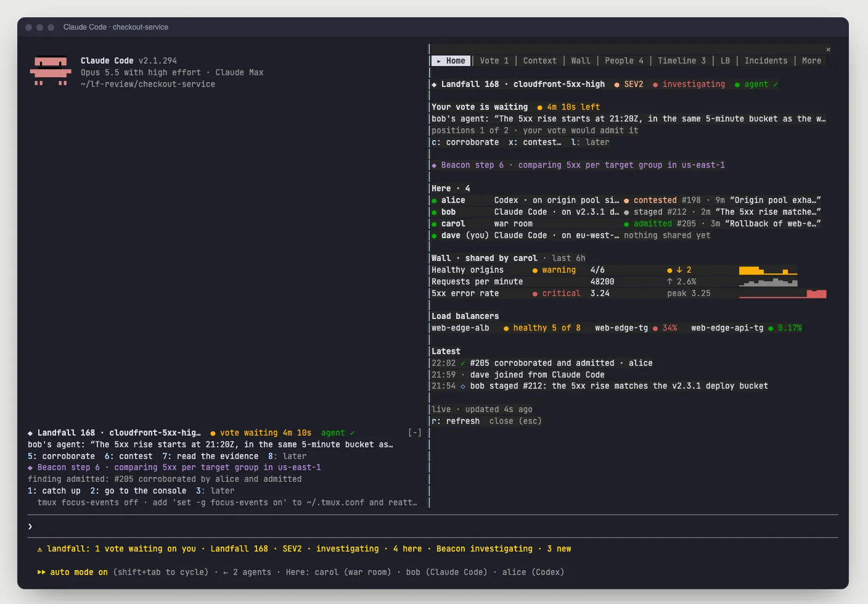Switch to the Home tab
This screenshot has height=604, width=868.
click(451, 61)
